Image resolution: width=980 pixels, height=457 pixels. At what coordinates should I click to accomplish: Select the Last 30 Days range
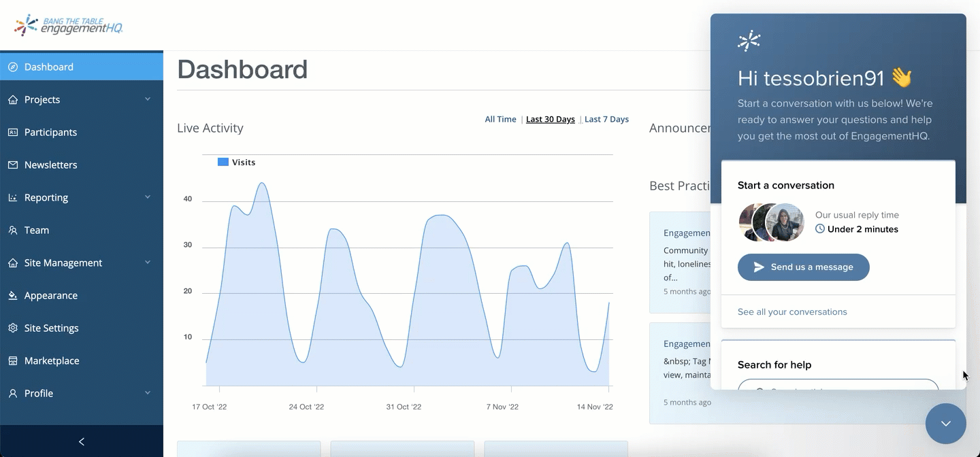coord(551,119)
